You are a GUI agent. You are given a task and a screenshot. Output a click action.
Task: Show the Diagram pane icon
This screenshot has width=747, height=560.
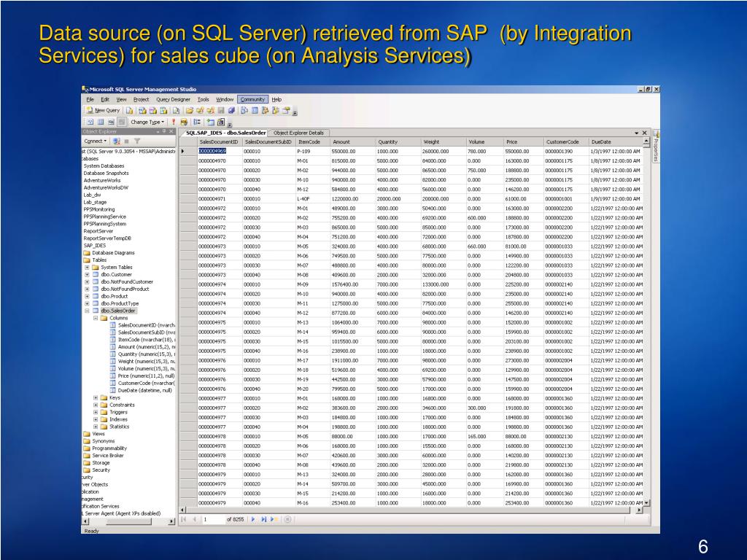[90, 122]
